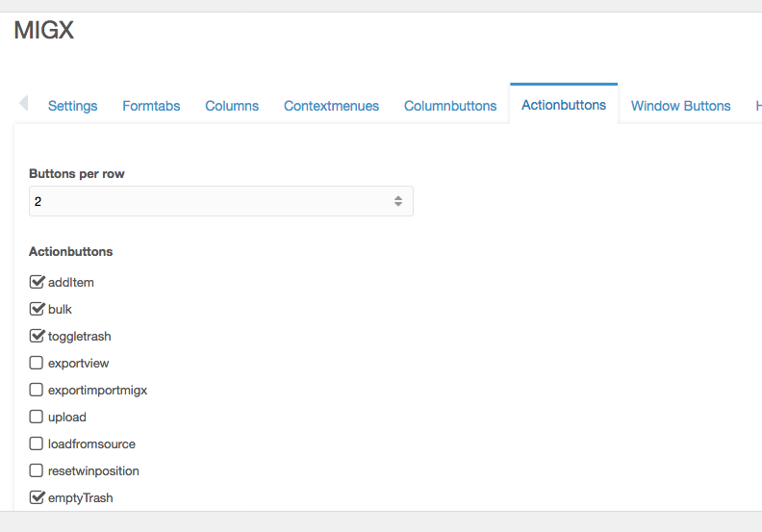Enable the exportview checkbox
The image size is (762, 532).
click(36, 363)
